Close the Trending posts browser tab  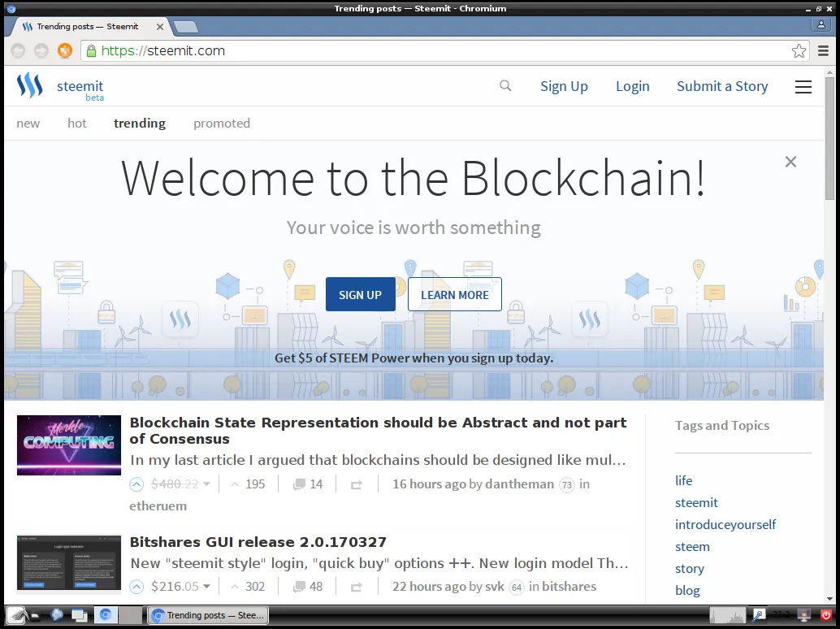coord(160,26)
